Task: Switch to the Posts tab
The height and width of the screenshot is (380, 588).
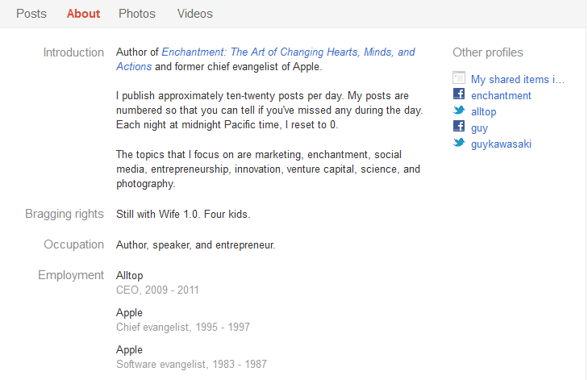Action: 31,14
